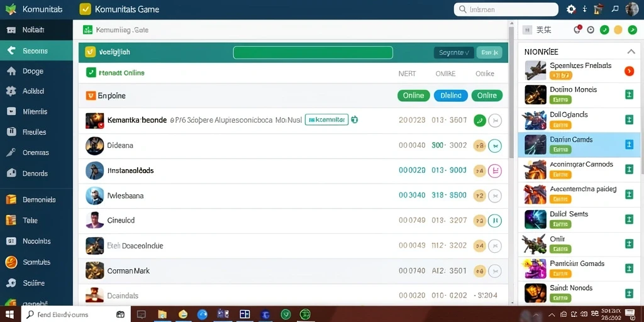The height and width of the screenshot is (322, 644).
Task: Open Mlemiis item in the sidebar
Action: [x=36, y=112]
